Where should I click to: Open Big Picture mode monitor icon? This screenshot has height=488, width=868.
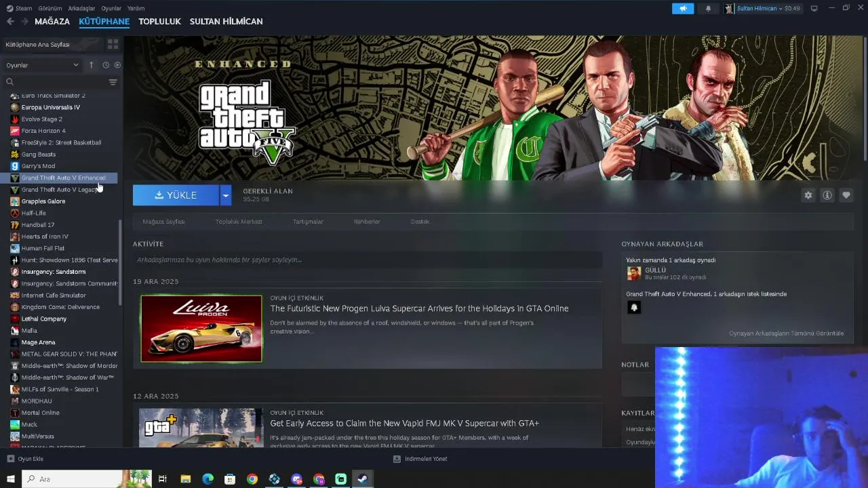tap(814, 8)
